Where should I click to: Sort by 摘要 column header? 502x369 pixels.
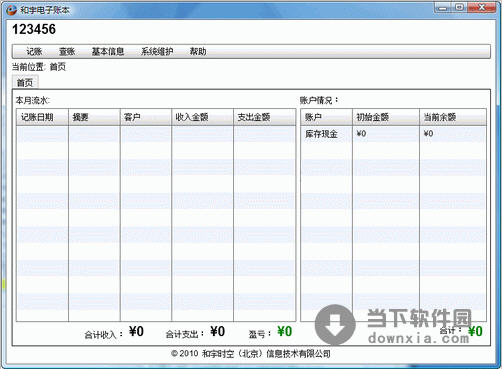tap(94, 117)
